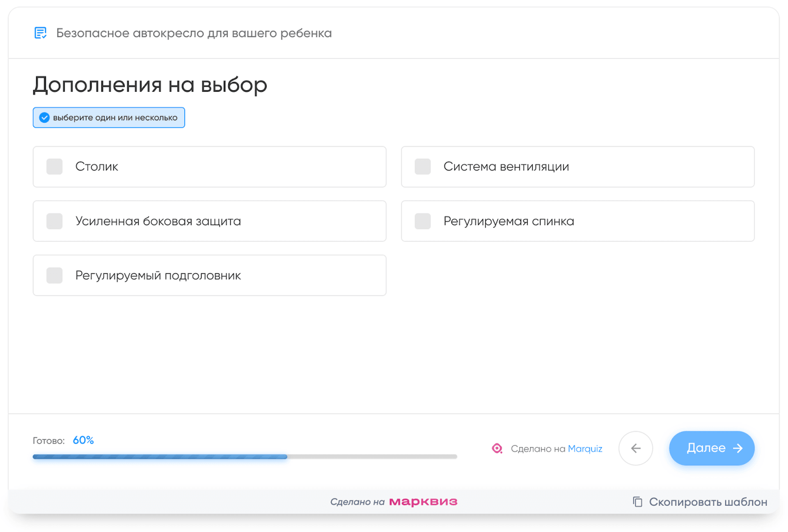This screenshot has width=788, height=532.
Task: Select the Столик checkbox
Action: (54, 167)
